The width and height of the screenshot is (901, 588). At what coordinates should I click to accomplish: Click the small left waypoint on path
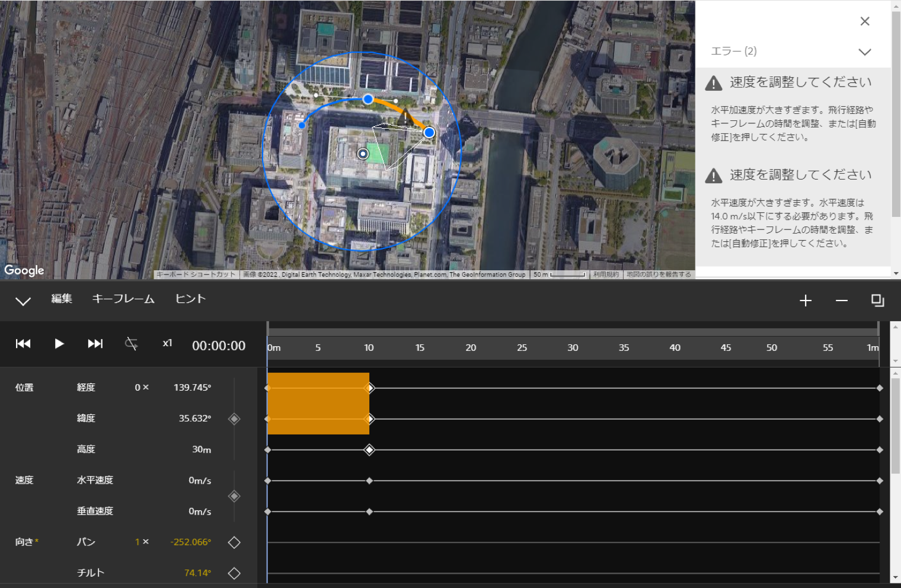pyautogui.click(x=302, y=125)
